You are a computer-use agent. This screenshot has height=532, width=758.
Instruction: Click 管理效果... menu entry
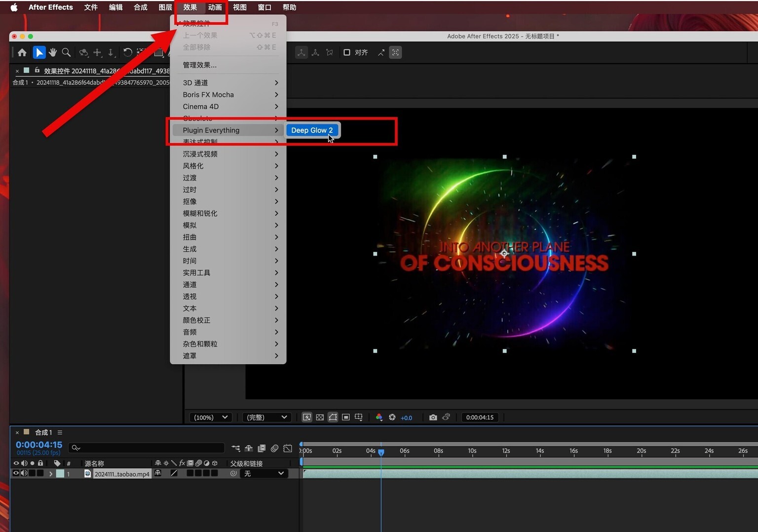pos(199,65)
